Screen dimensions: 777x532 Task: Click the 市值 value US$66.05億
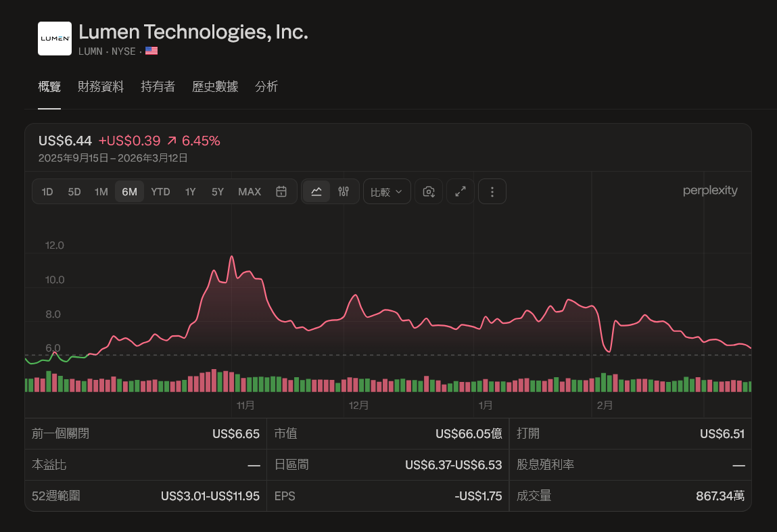(x=469, y=434)
